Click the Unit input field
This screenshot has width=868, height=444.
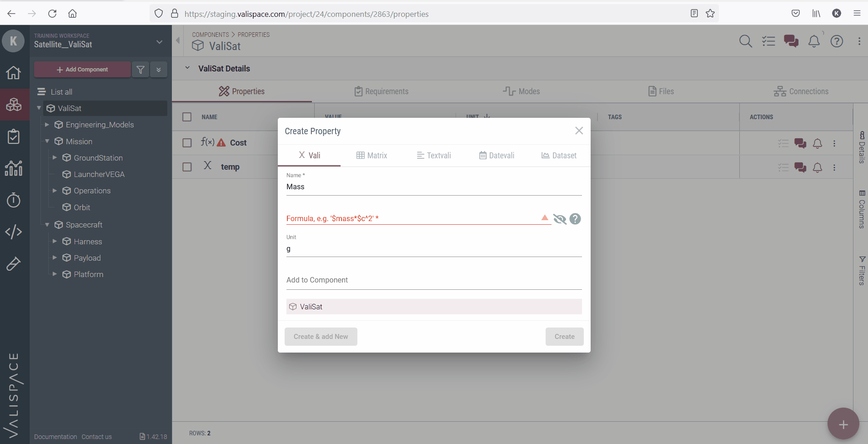tap(434, 249)
